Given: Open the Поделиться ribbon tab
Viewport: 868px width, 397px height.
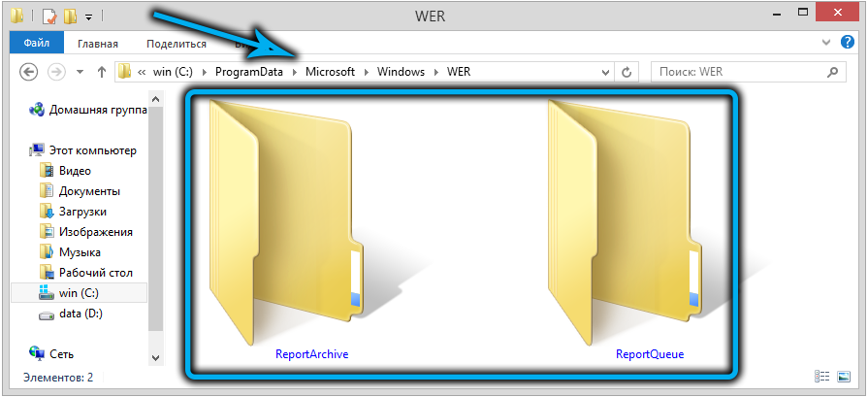Looking at the screenshot, I should pyautogui.click(x=177, y=44).
